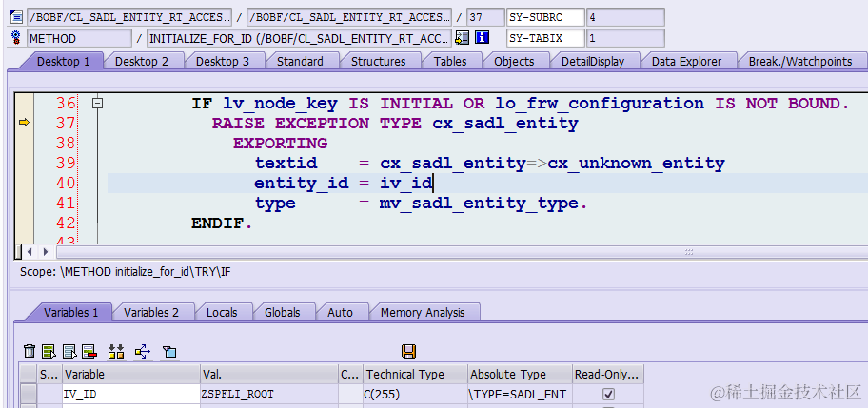Viewport: 868px width, 408px height.
Task: Click the second /BOBF/CL_SADL_ENTITY_RT_ACCES path field
Action: point(349,17)
